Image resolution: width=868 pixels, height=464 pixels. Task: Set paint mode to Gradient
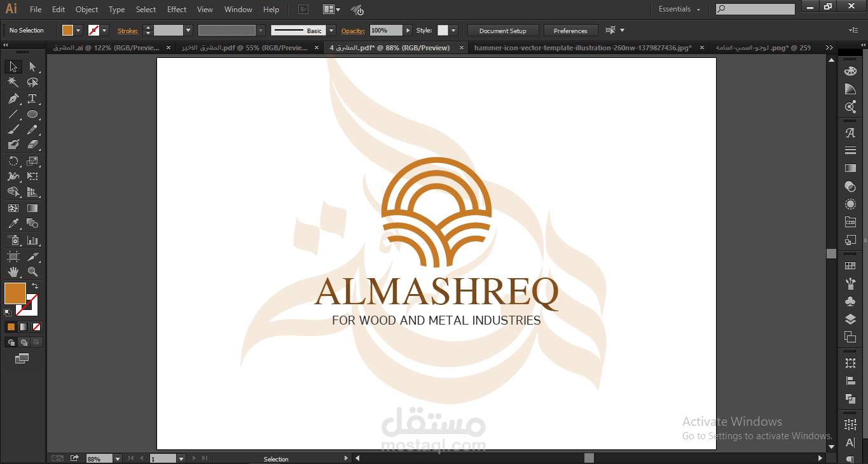pyautogui.click(x=24, y=327)
